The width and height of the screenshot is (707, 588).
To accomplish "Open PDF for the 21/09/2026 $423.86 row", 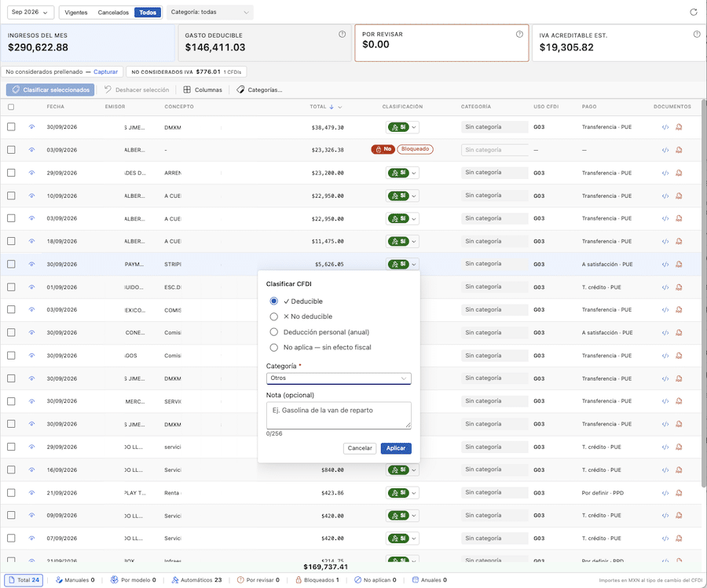I will [679, 493].
